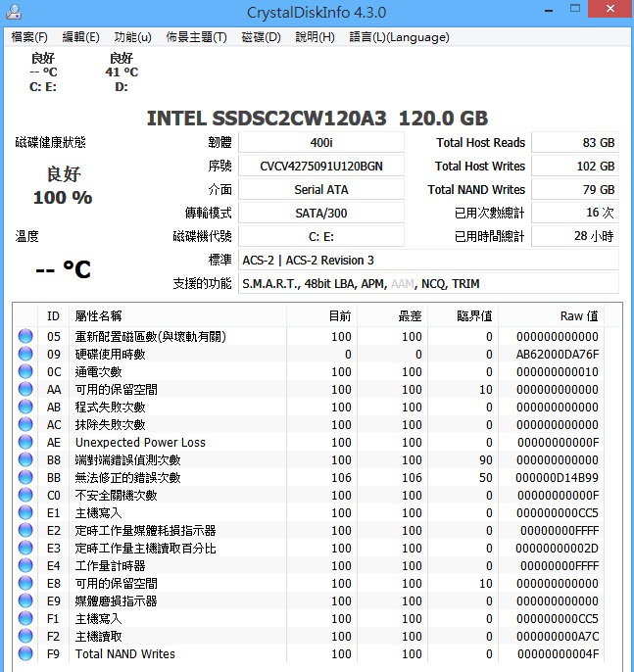Viewport: 634px width, 672px height.
Task: Click the 目前 column header
Action: point(321,315)
